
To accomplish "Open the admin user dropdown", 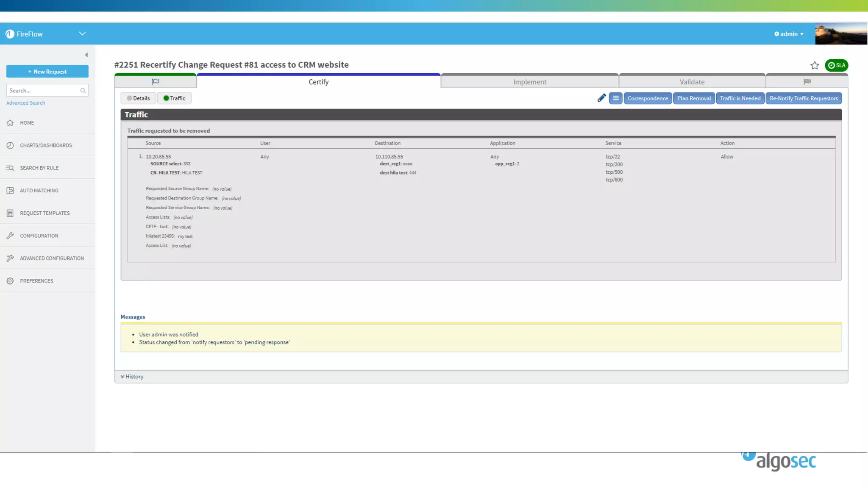I will [x=789, y=34].
